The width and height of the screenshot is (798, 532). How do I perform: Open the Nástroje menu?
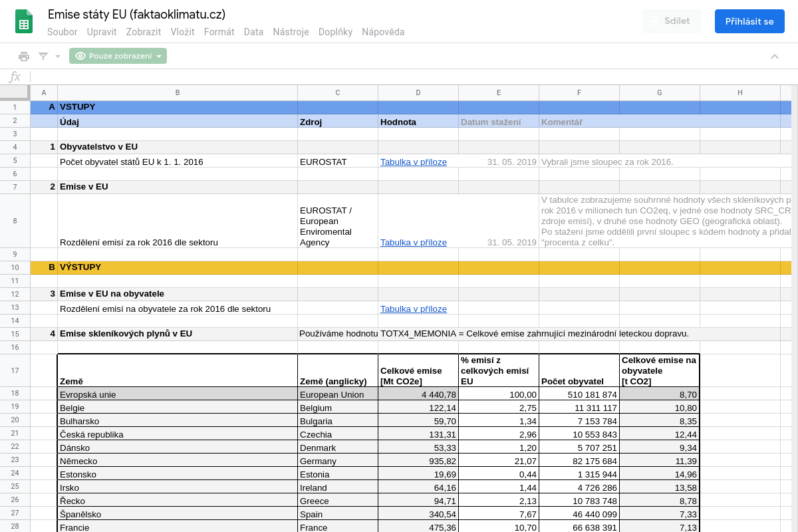291,31
